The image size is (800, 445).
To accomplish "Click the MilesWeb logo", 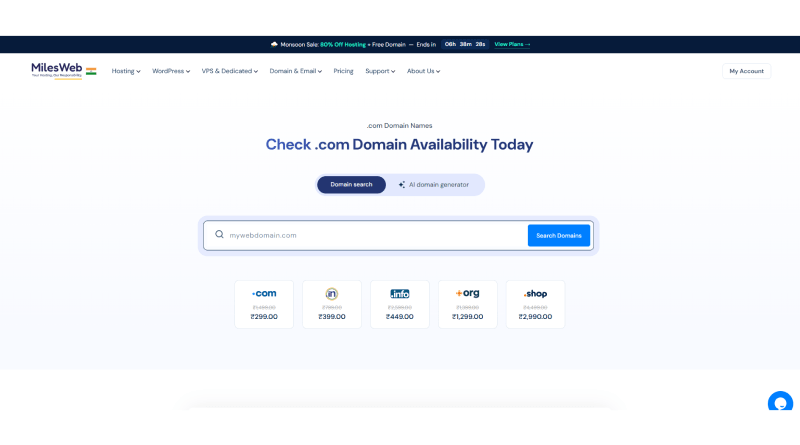I will pos(57,70).
